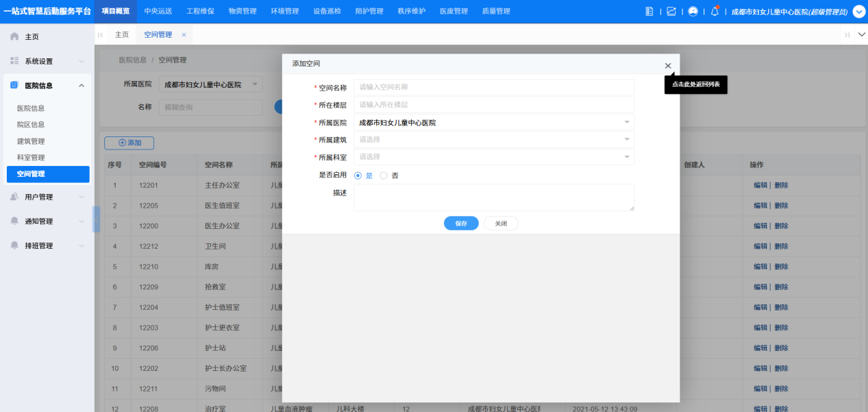Screen dimensions: 868x412
Task: Open the notification bell icon
Action: (715, 12)
